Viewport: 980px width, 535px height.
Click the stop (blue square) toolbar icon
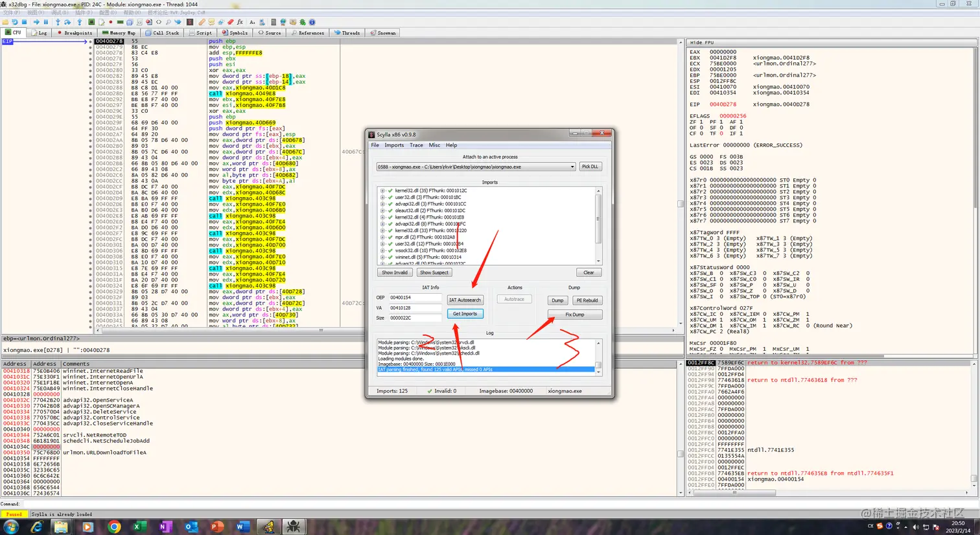(25, 22)
